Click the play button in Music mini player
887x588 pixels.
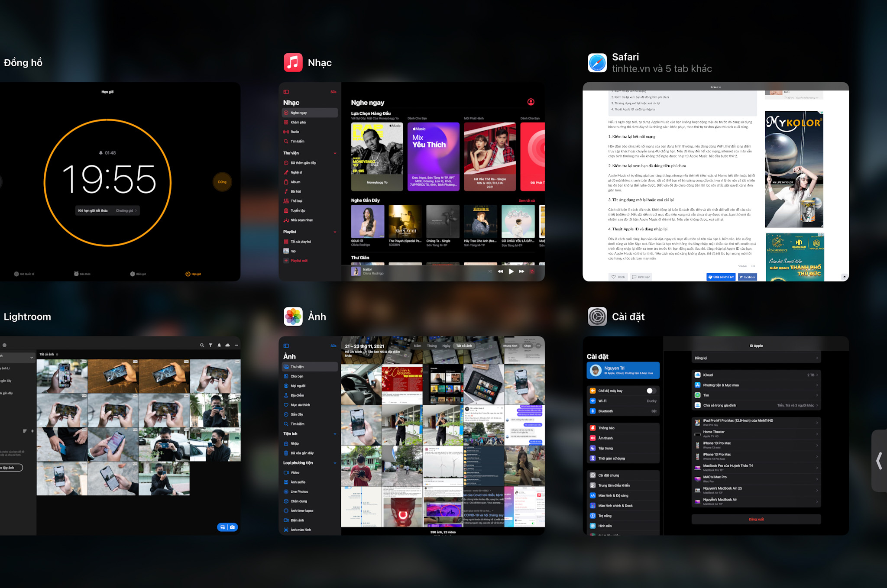pos(511,271)
